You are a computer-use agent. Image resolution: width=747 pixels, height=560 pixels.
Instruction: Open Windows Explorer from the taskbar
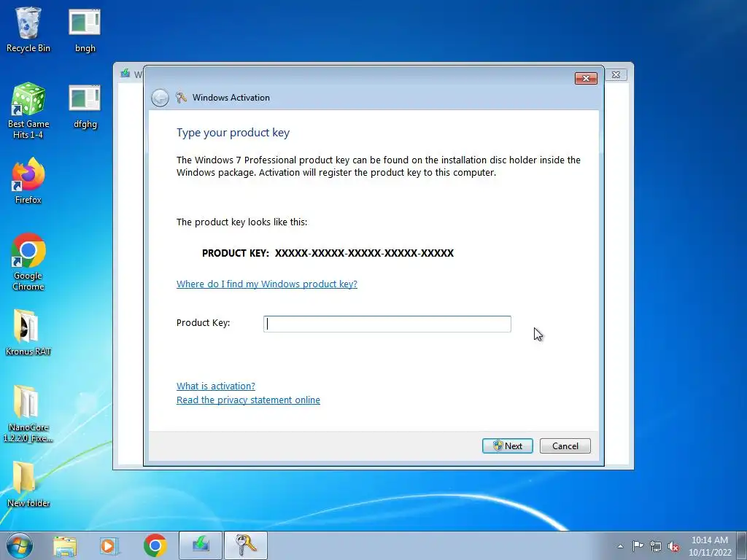65,545
